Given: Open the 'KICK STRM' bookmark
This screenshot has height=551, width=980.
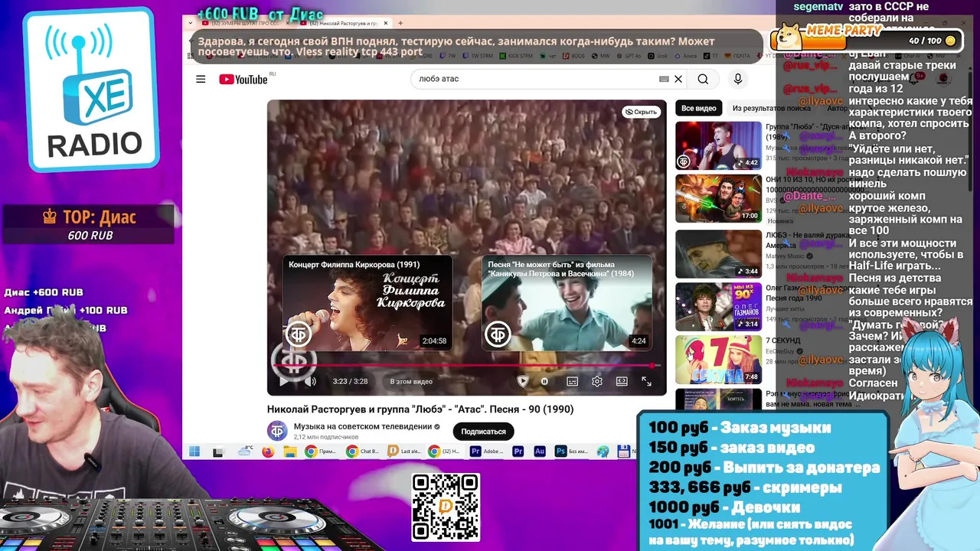Looking at the screenshot, I should point(516,56).
